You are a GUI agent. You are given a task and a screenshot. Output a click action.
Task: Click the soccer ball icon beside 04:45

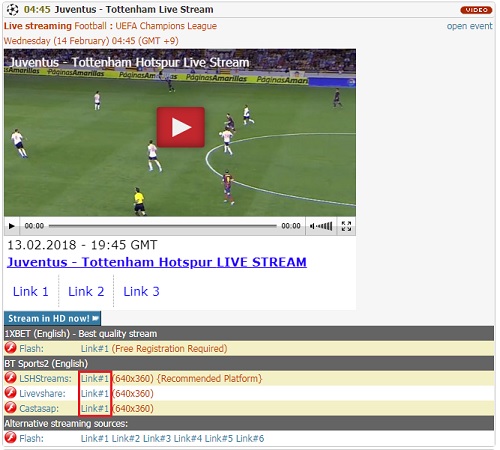point(13,10)
